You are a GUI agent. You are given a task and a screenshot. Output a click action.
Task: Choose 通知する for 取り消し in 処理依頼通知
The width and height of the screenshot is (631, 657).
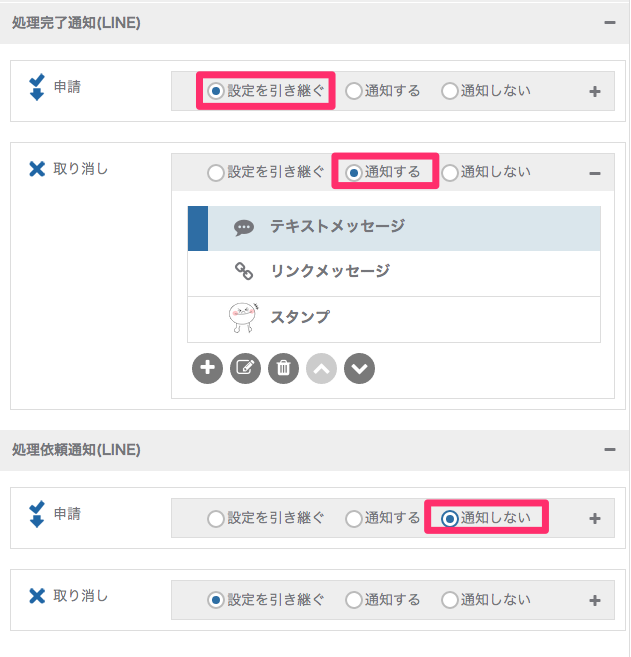(354, 600)
